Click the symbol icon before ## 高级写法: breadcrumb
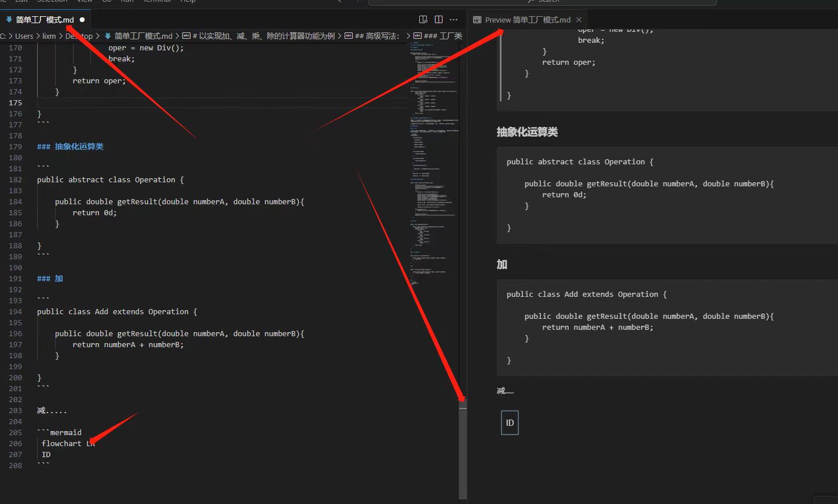 point(349,36)
